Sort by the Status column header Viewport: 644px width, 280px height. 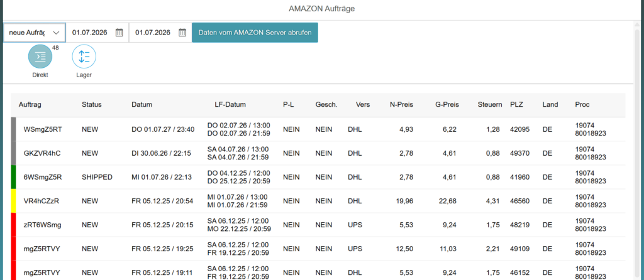pyautogui.click(x=92, y=105)
